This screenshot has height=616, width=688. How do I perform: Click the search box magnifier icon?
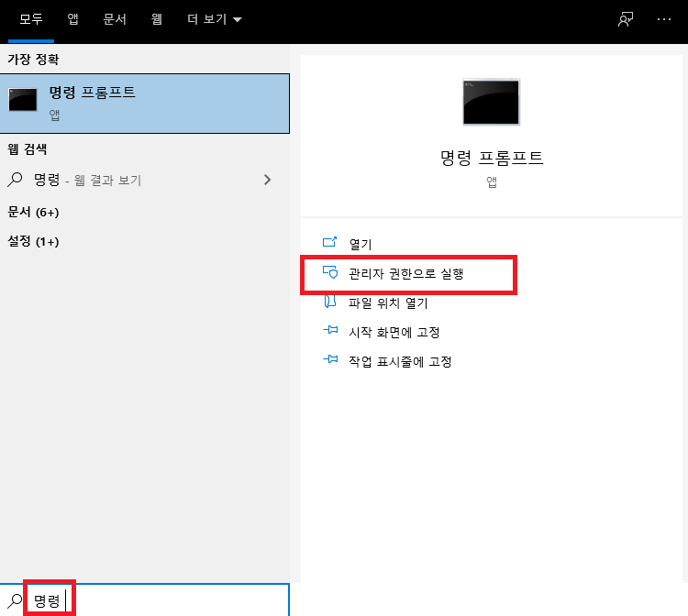click(x=15, y=600)
